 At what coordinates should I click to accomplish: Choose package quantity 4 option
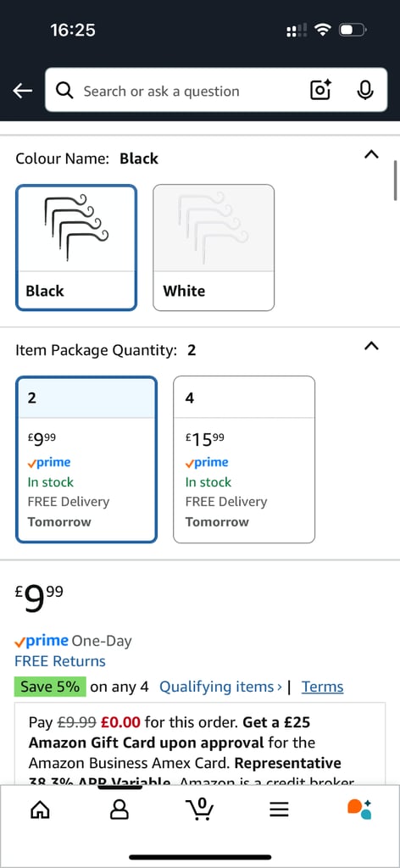244,459
